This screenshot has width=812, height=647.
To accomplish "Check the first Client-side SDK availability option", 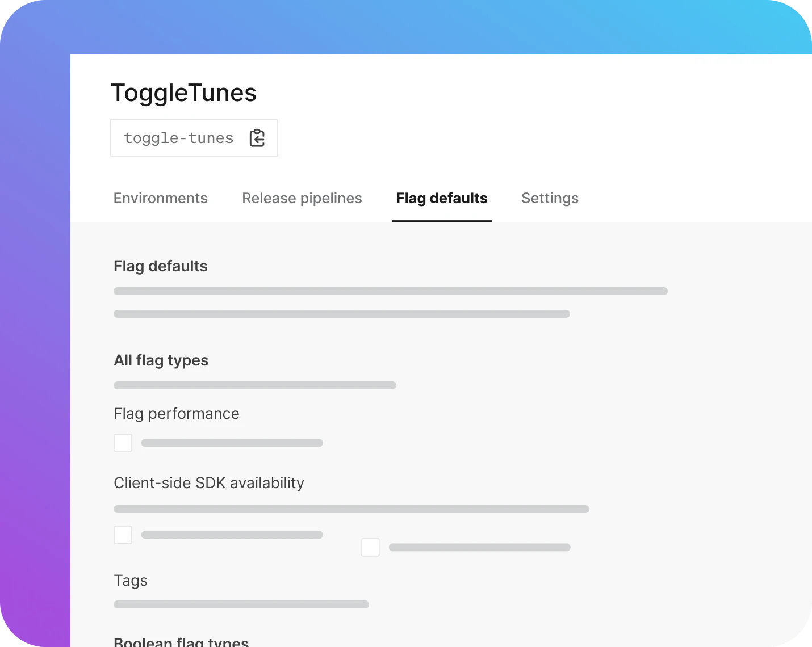I will (123, 534).
